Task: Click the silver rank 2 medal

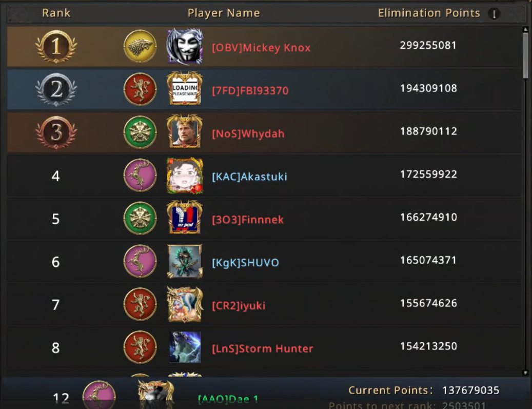Action: [56, 90]
